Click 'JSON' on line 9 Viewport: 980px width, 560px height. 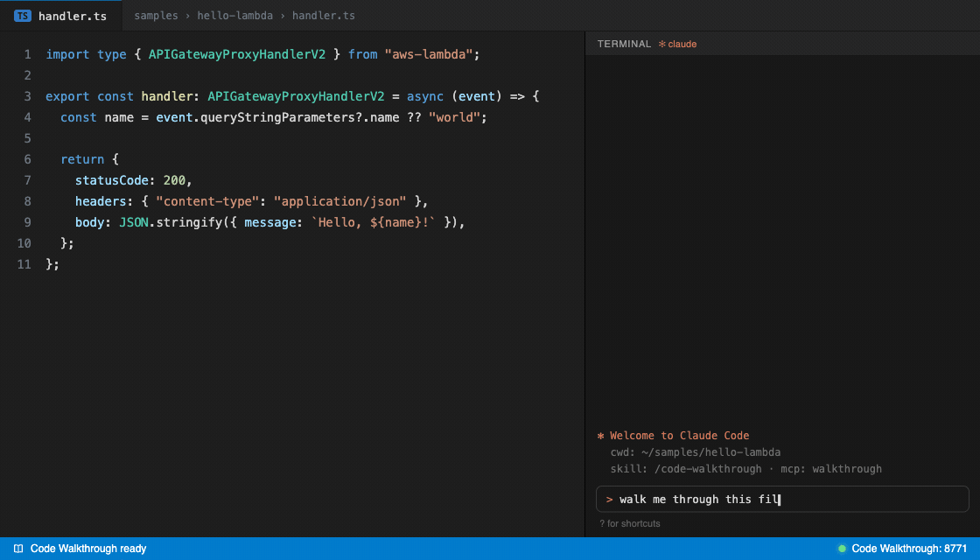(134, 222)
